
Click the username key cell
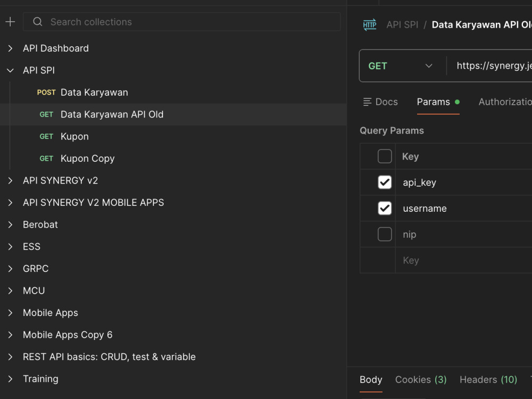point(463,209)
